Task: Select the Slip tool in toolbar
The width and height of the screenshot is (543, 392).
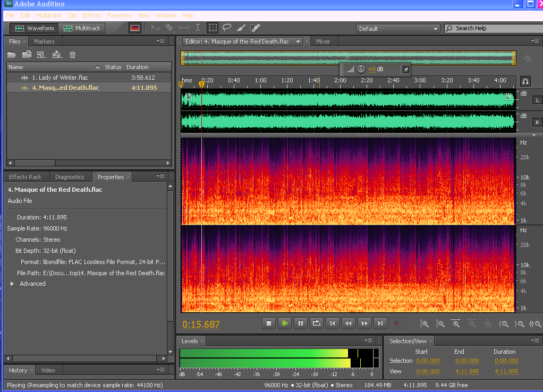Action: 183,28
